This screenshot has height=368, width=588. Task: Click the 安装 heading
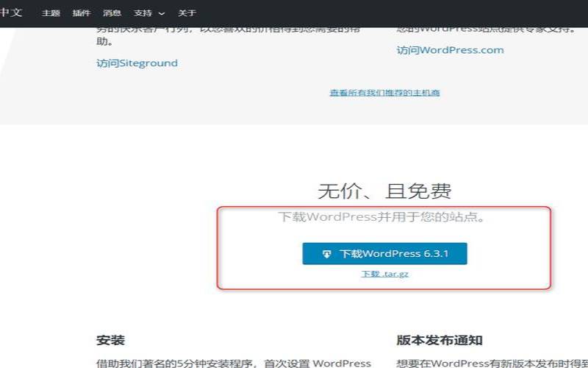(111, 340)
